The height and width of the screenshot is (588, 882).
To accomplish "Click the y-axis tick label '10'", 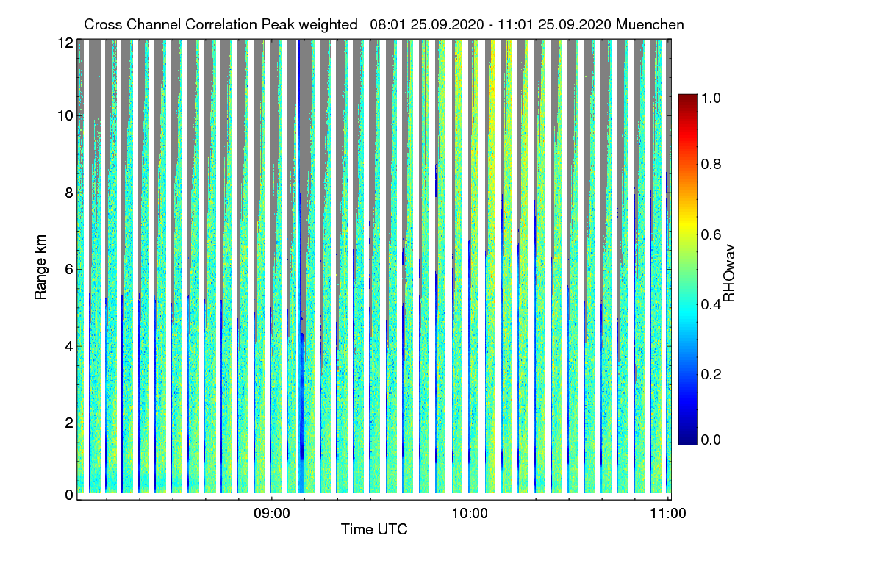I will pyautogui.click(x=65, y=115).
